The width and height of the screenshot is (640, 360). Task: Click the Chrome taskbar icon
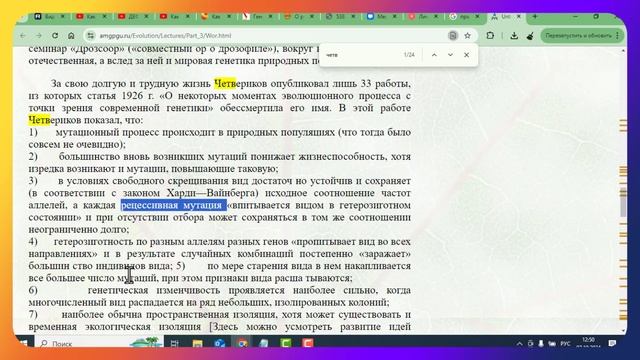pyautogui.click(x=242, y=343)
